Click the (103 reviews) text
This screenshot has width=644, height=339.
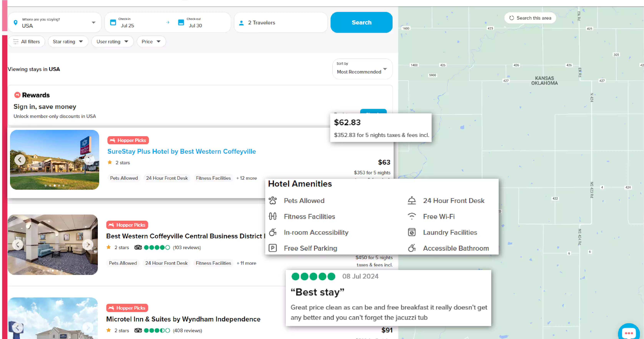(x=187, y=248)
